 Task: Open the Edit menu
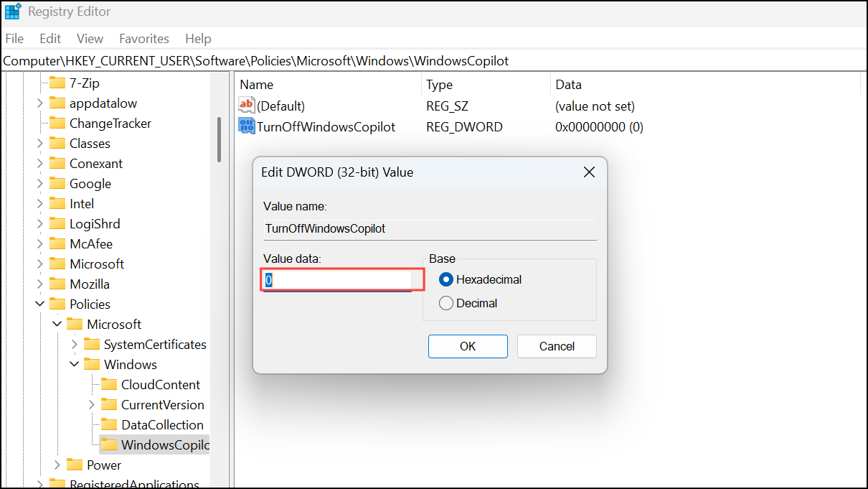pyautogui.click(x=50, y=39)
